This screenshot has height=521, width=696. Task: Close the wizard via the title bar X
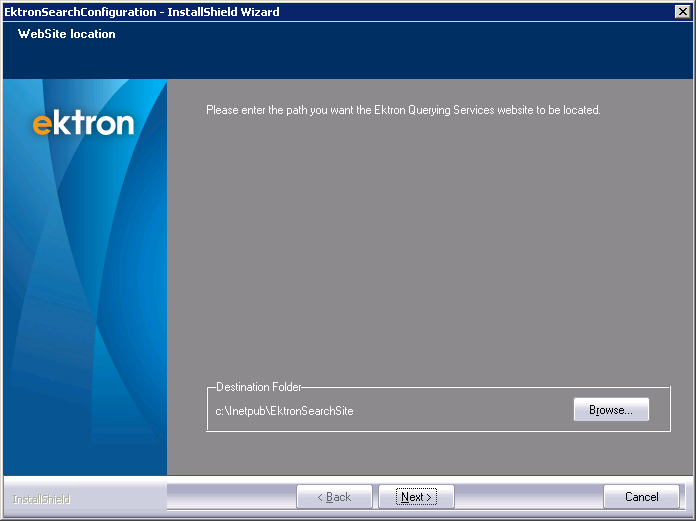click(x=682, y=12)
